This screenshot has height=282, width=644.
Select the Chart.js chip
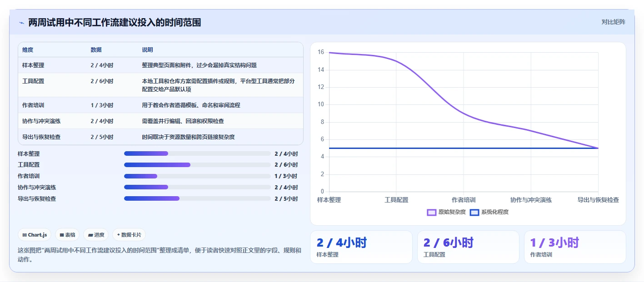pos(35,235)
